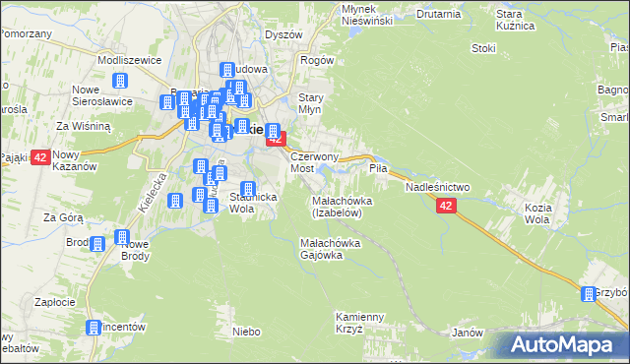The image size is (630, 364).
Task: Click the Nowe Sierosławice label
Action: (102, 95)
